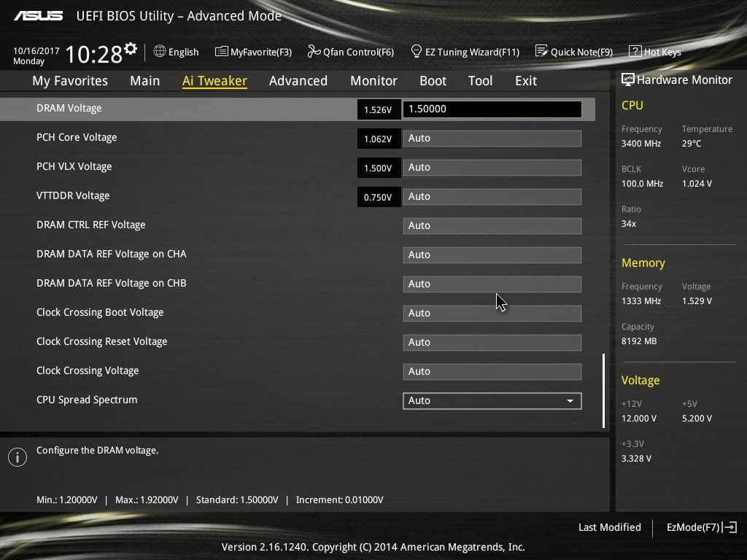Click the memory frequency 1333 MHz value
747x560 pixels.
[641, 301]
